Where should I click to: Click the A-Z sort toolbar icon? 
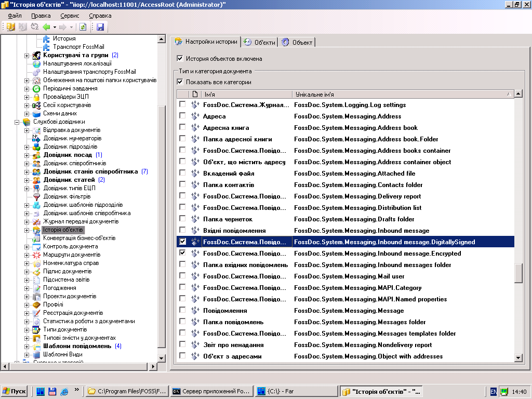[35, 27]
